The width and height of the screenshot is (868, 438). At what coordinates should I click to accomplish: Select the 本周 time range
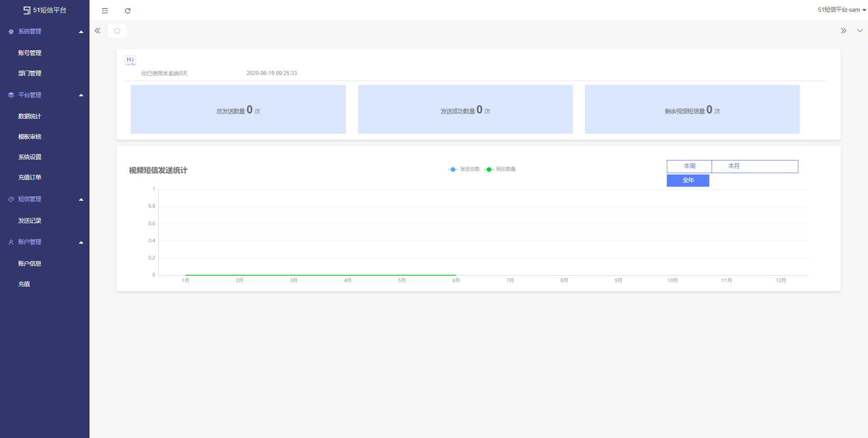(x=689, y=166)
